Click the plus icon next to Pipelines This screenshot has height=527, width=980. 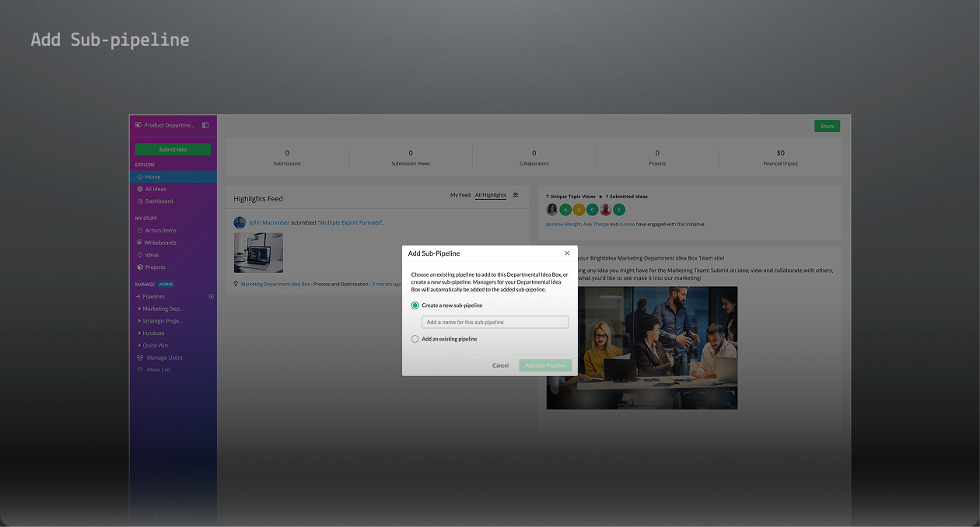pos(211,297)
